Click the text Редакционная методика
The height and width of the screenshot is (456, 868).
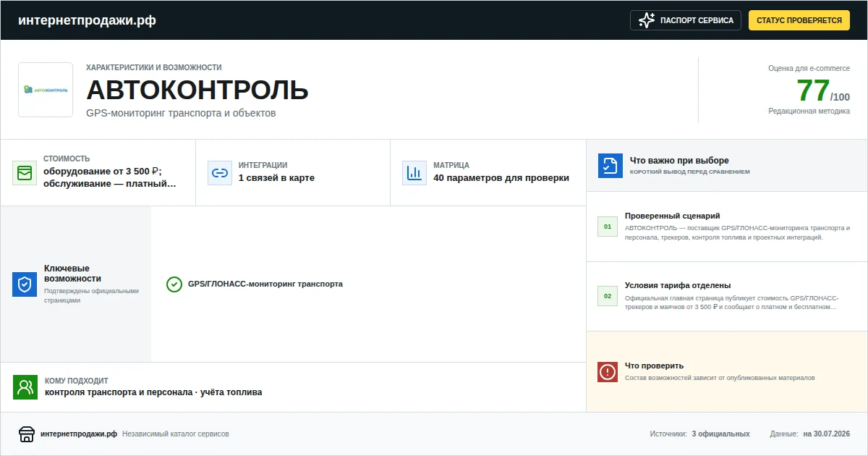(809, 111)
